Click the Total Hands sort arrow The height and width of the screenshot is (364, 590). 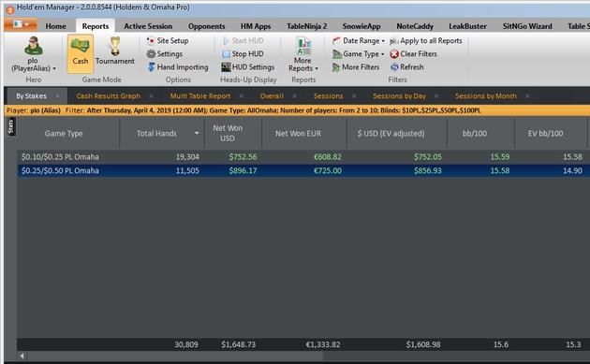tap(197, 133)
